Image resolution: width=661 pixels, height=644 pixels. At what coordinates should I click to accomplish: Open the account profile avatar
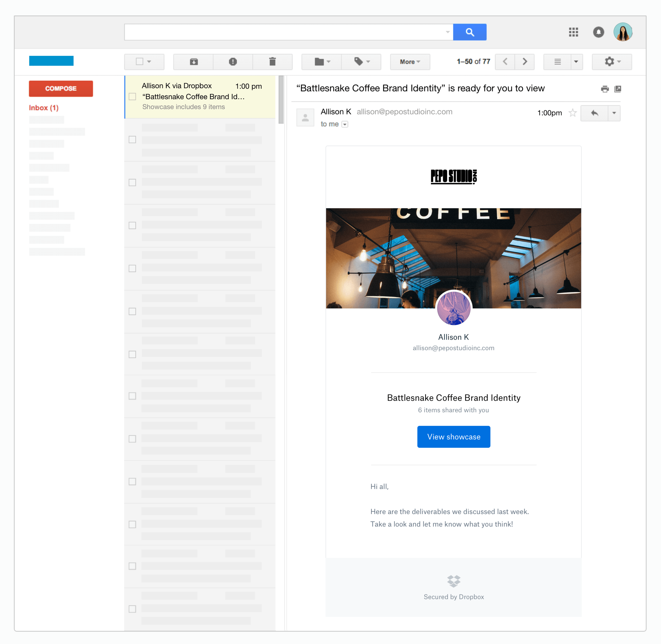[623, 32]
